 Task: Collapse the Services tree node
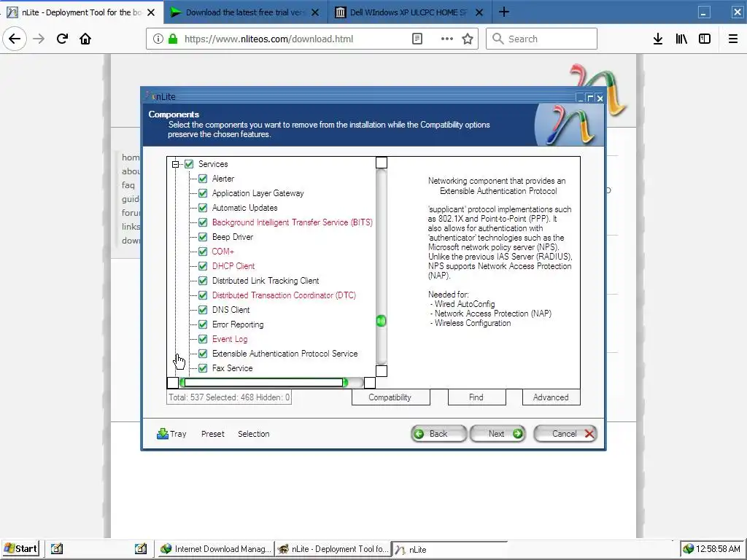(x=175, y=164)
